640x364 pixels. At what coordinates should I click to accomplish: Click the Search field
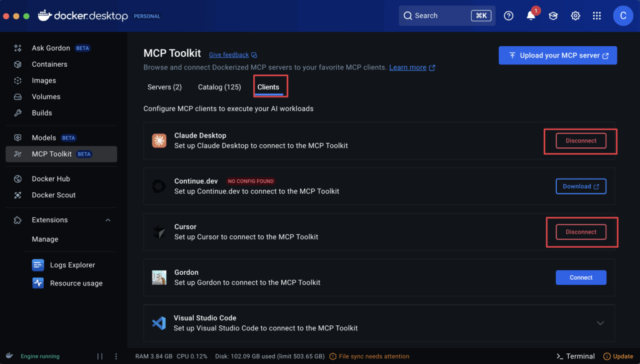tap(447, 16)
